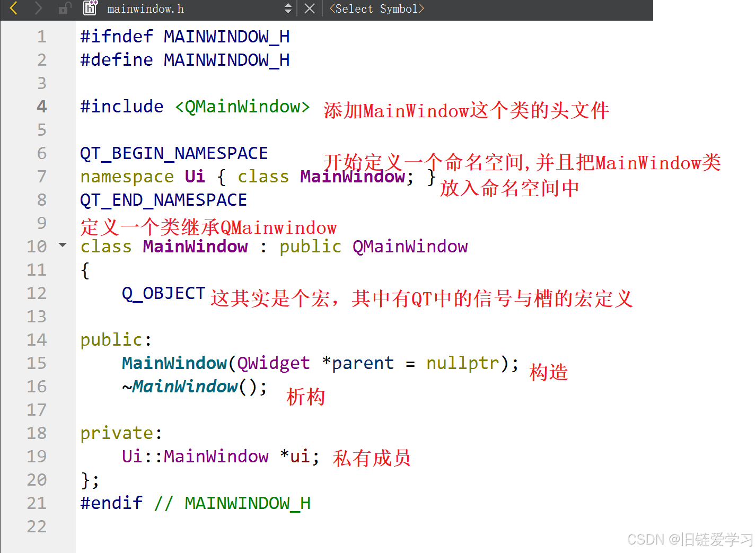Click Ui::MainWindow on line 19
The width and height of the screenshot is (756, 553).
pyautogui.click(x=195, y=457)
